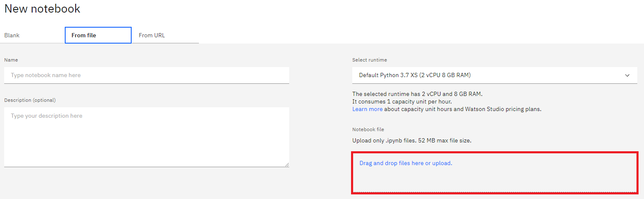The image size is (644, 199).
Task: Click the 'New notebook' heading text
Action: point(42,8)
